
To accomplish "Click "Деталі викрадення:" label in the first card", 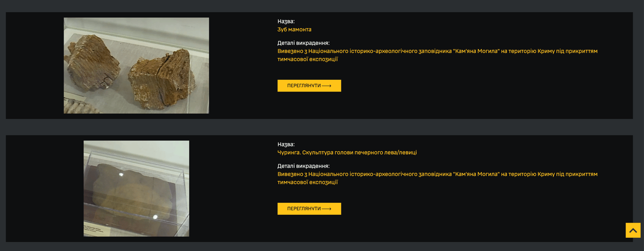I will tap(303, 43).
